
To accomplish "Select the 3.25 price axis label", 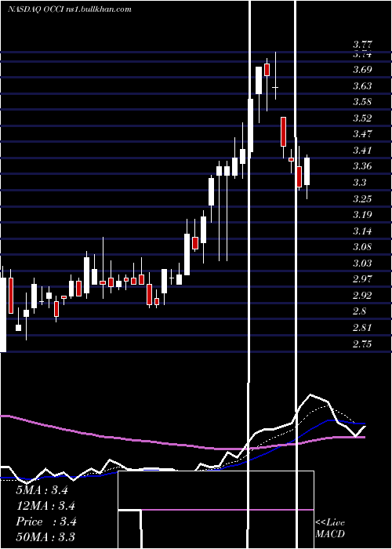I will click(x=362, y=199).
